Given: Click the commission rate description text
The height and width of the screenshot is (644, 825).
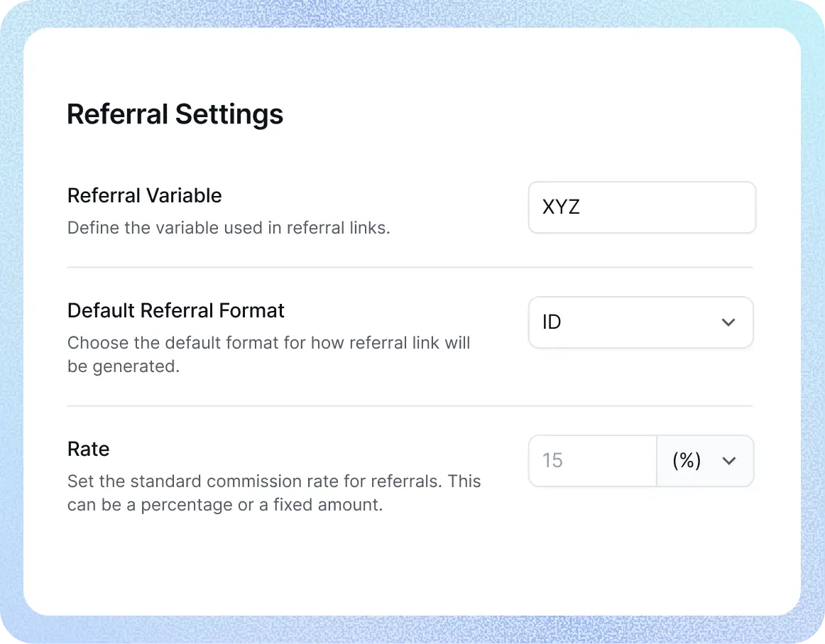Looking at the screenshot, I should coord(273,493).
